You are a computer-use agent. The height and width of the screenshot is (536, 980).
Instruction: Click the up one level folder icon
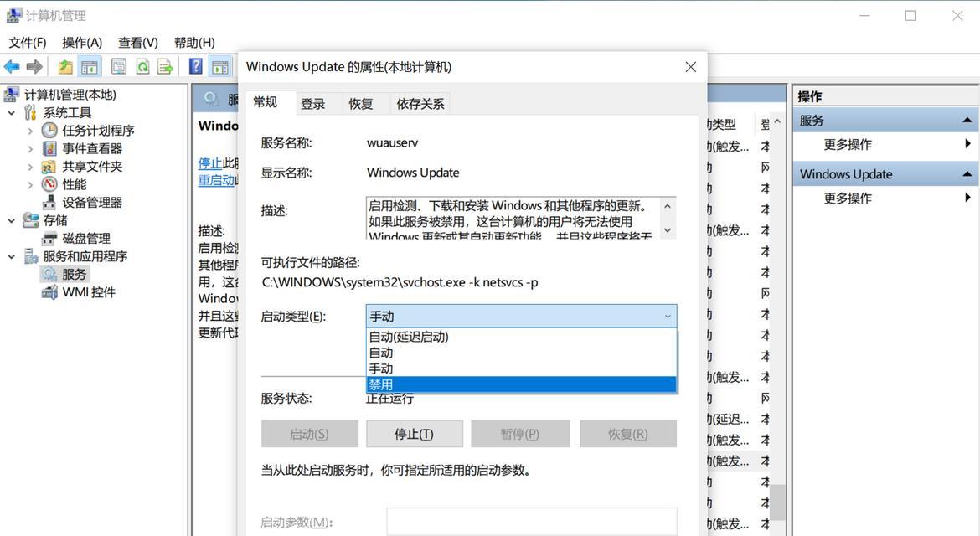click(65, 66)
